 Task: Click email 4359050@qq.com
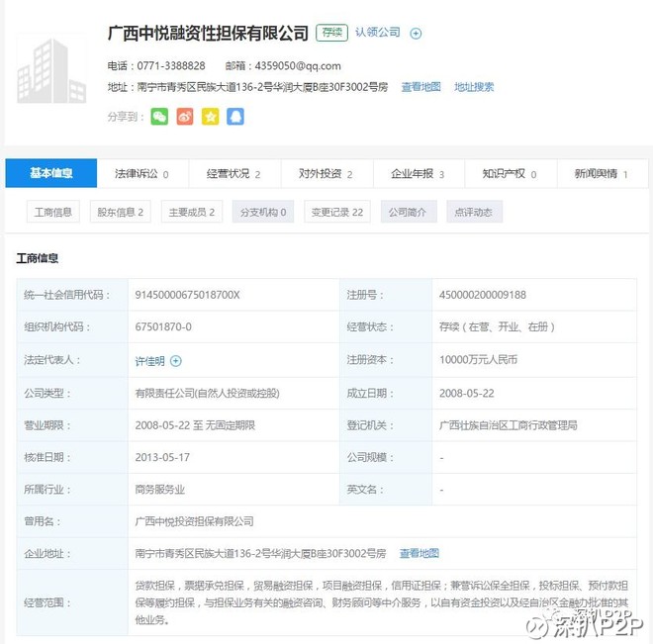[x=298, y=65]
